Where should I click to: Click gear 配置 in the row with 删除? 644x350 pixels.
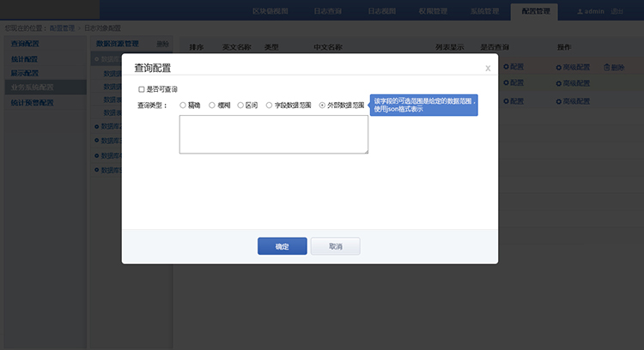tap(513, 66)
